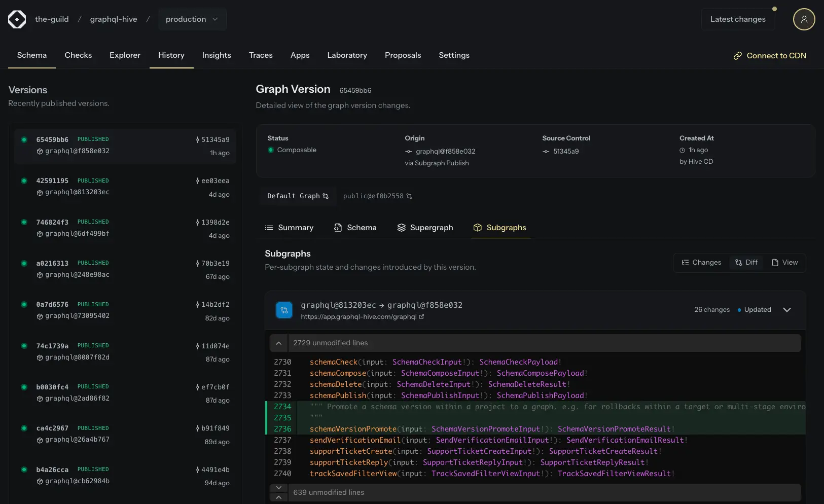Click the package icon beside graphql@cb62984b
This screenshot has width=824, height=504.
tap(40, 482)
